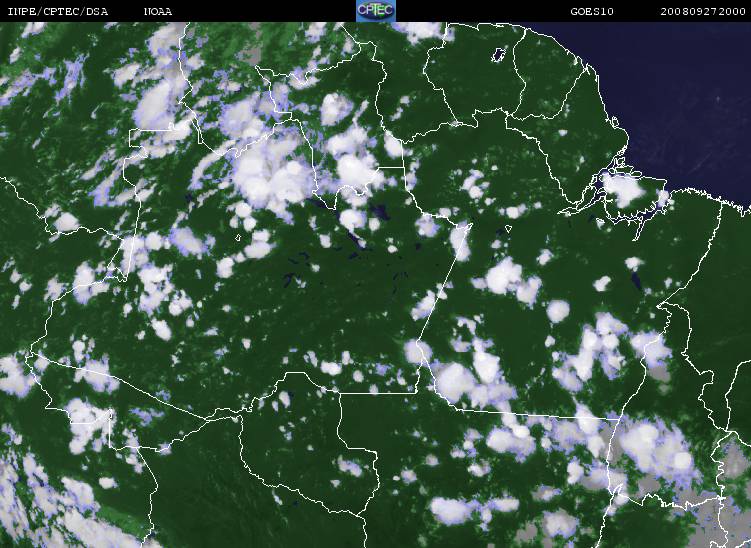
Task: Click the large white cloud cluster upper-left center
Action: 268,170
